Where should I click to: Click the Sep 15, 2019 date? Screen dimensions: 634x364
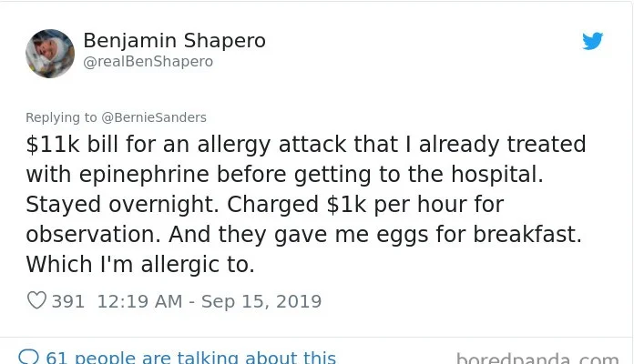point(261,301)
